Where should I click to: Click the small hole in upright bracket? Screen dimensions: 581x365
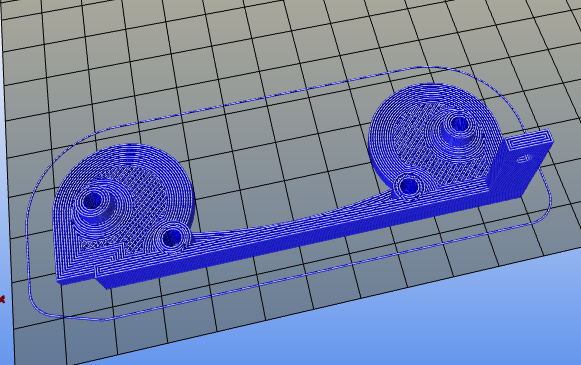[x=524, y=159]
